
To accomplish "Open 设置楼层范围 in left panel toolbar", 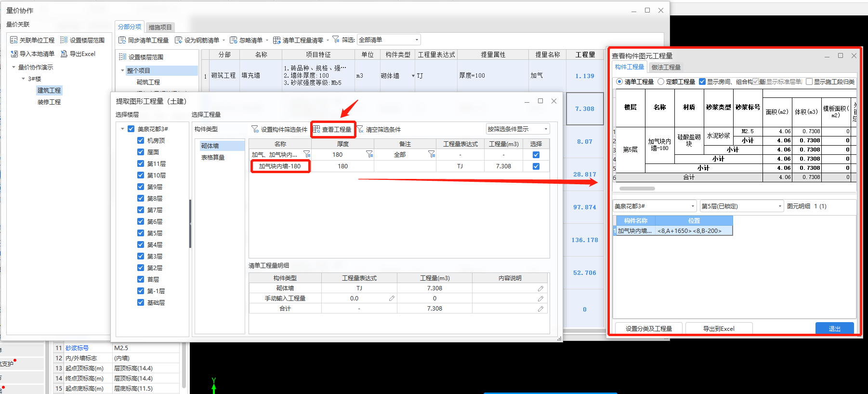I will [82, 40].
